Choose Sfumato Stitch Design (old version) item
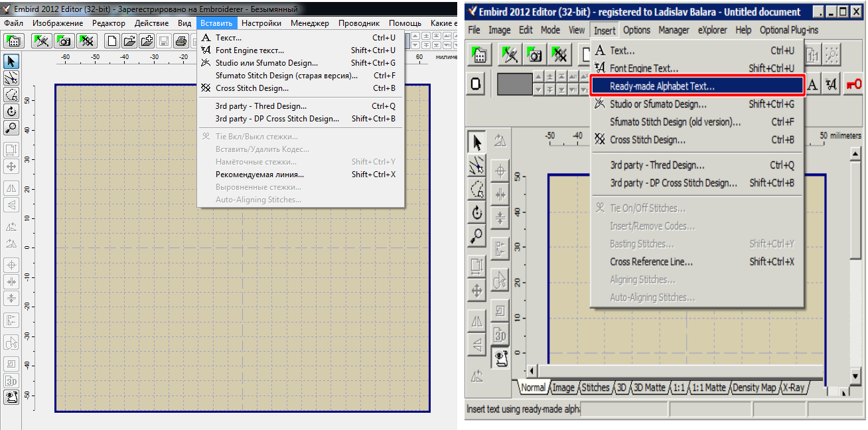This screenshot has height=430, width=868. (x=697, y=122)
